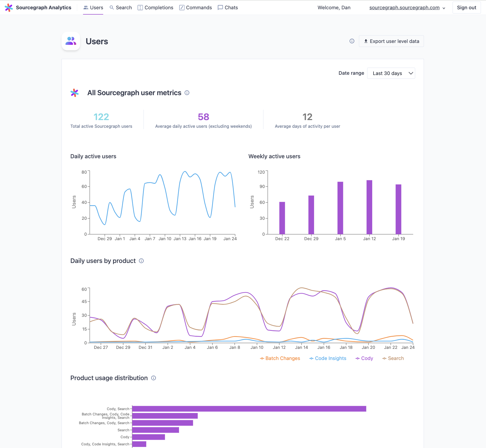Click the Commands tab slash icon

(x=182, y=8)
